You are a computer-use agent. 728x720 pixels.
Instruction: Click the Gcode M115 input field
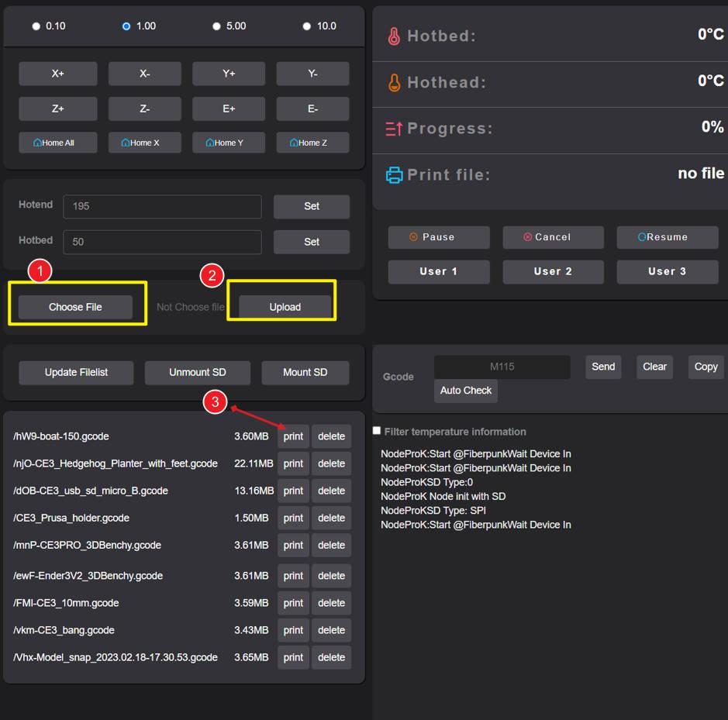pyautogui.click(x=502, y=367)
